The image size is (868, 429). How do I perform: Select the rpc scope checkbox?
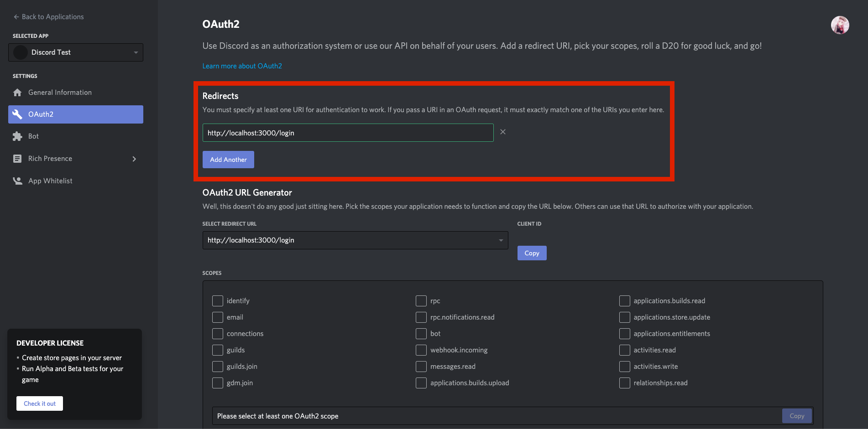point(421,301)
